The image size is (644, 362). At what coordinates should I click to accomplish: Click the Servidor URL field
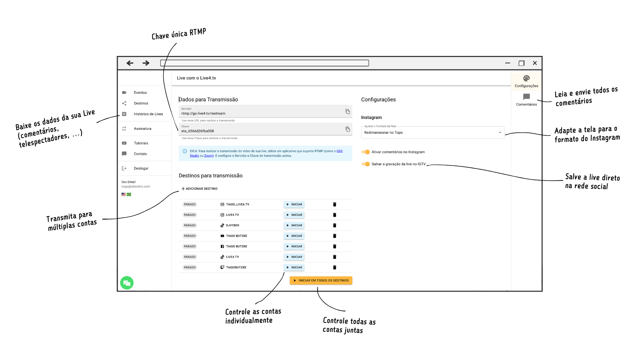pyautogui.click(x=265, y=112)
